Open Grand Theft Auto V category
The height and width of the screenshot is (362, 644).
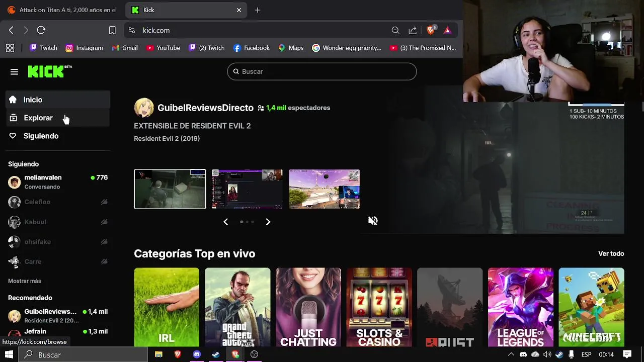coord(237,307)
